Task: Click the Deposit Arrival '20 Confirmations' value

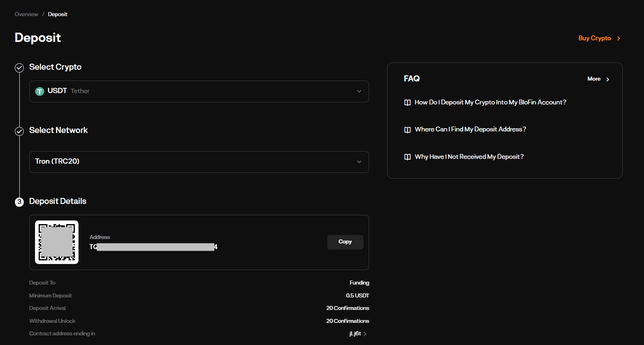Action: pyautogui.click(x=348, y=308)
